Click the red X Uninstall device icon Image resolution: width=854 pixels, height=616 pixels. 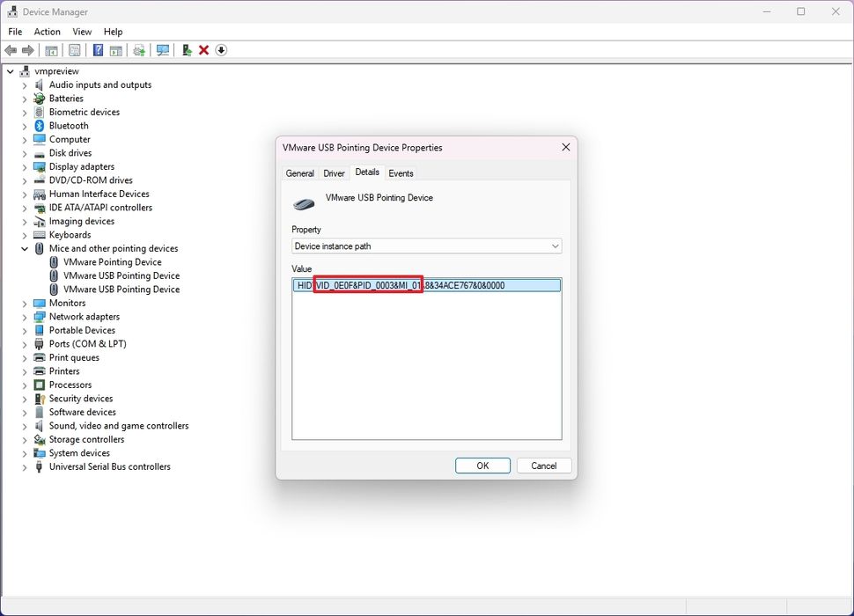[x=202, y=50]
